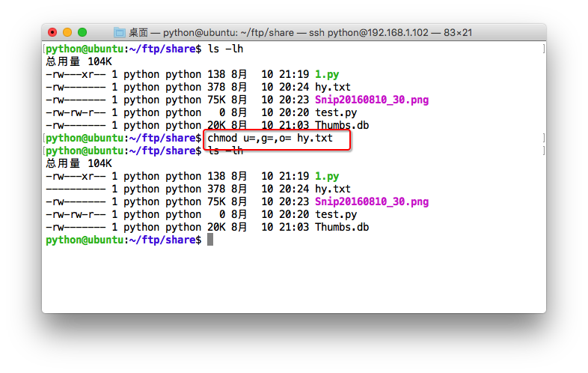Screen dimensions: 588x373
Task: Click hy.txt in the second ls listing
Action: pyautogui.click(x=333, y=189)
